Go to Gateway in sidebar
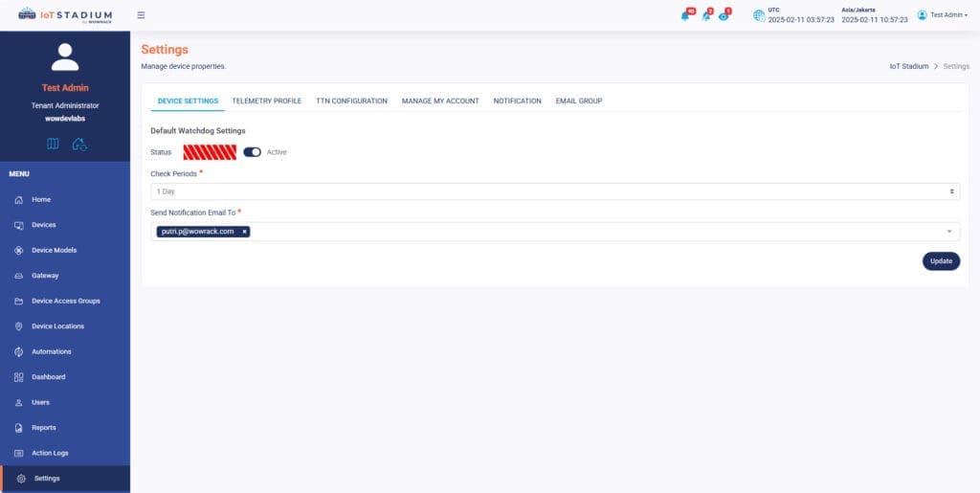The image size is (980, 493). pyautogui.click(x=45, y=276)
